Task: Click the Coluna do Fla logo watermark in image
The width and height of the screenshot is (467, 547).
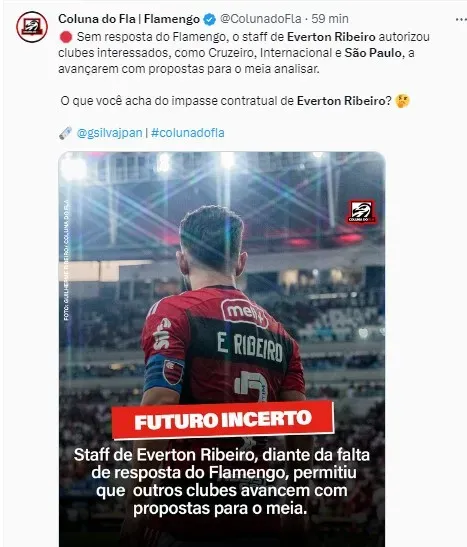Action: tap(361, 211)
